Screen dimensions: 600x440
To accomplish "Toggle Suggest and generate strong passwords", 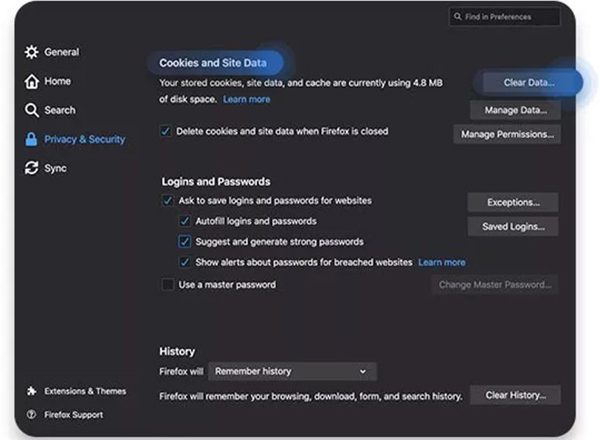I will [x=184, y=242].
